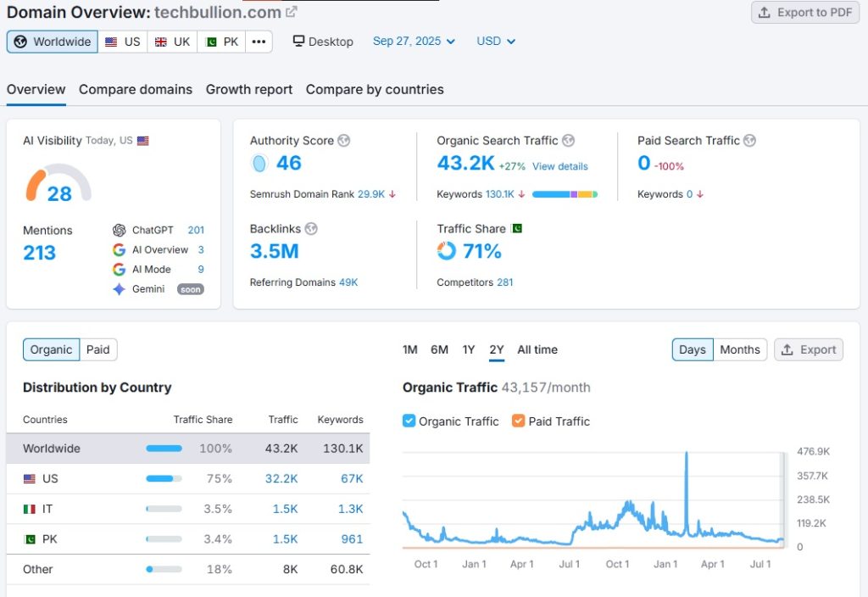Click the upload icon in Export to PDF
Viewport: 868px width, 597px height.
pyautogui.click(x=765, y=12)
